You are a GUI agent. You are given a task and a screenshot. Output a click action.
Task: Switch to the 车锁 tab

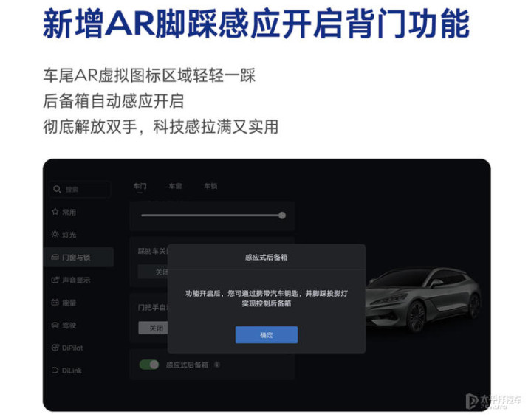(x=210, y=186)
